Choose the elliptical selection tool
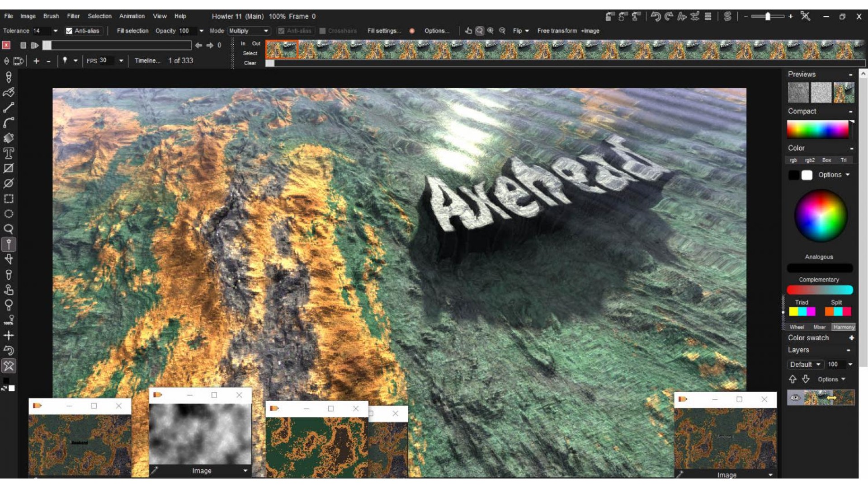The image size is (868, 488). (9, 214)
